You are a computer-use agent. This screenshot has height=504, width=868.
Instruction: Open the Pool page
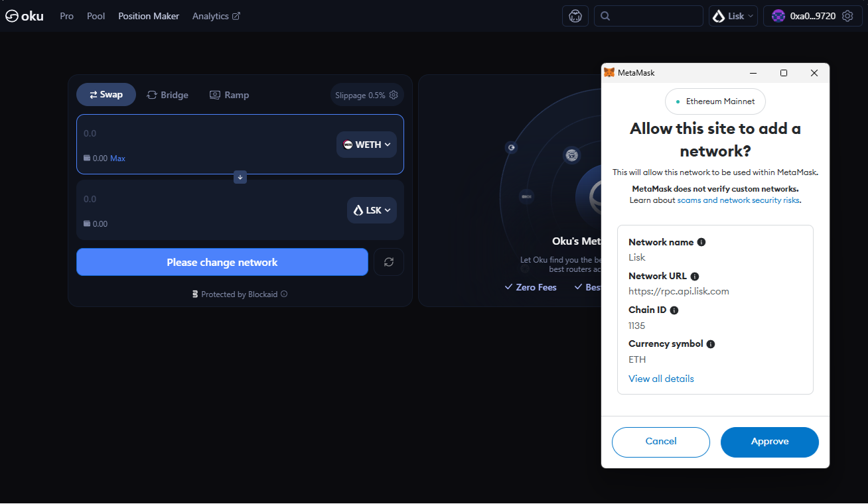coord(96,16)
